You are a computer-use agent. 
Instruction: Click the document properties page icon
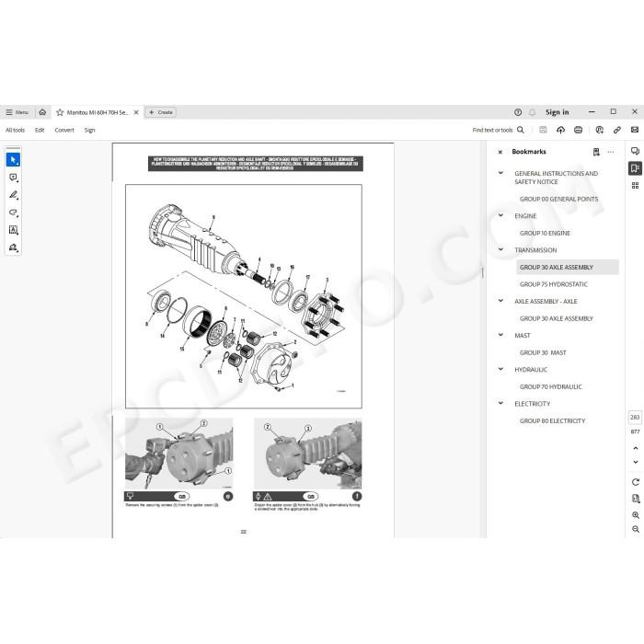coord(636,499)
